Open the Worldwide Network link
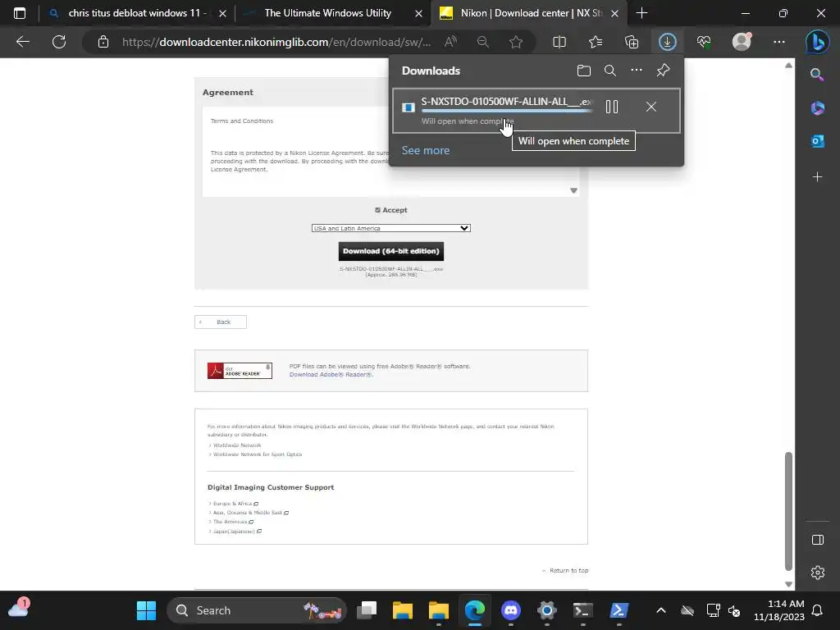The height and width of the screenshot is (630, 840). pos(237,445)
